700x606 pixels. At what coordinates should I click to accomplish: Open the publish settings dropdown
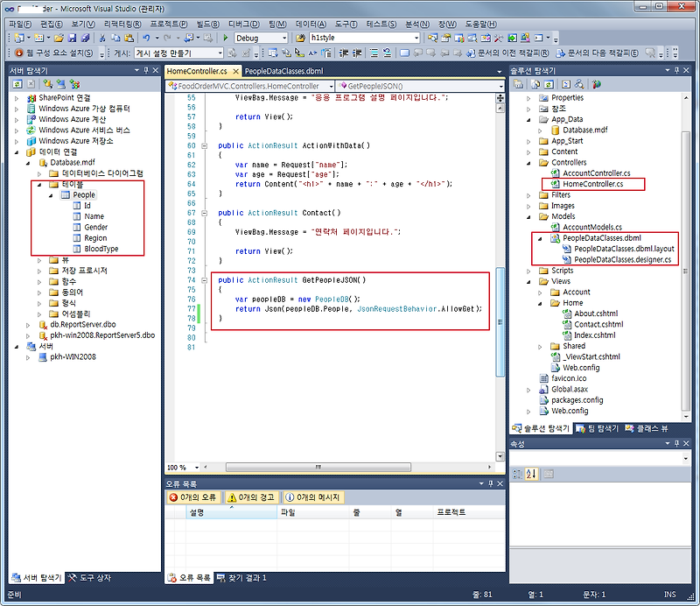tap(220, 53)
